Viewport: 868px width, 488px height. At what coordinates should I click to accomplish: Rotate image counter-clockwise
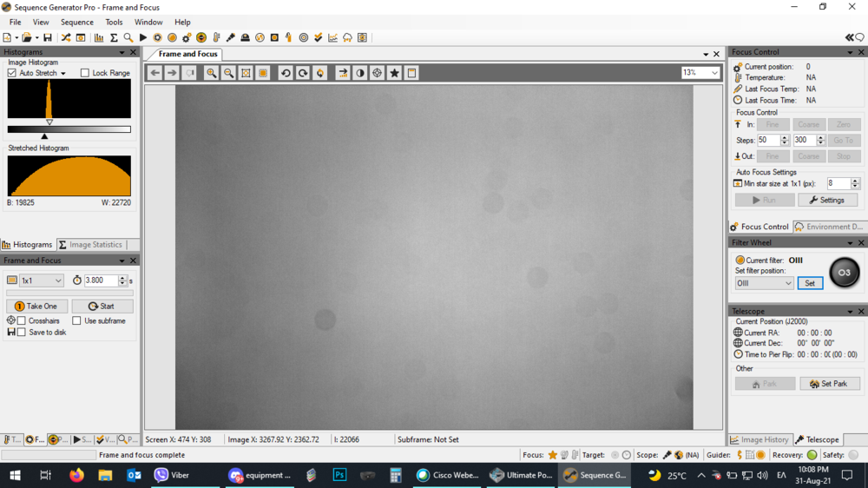click(x=286, y=73)
